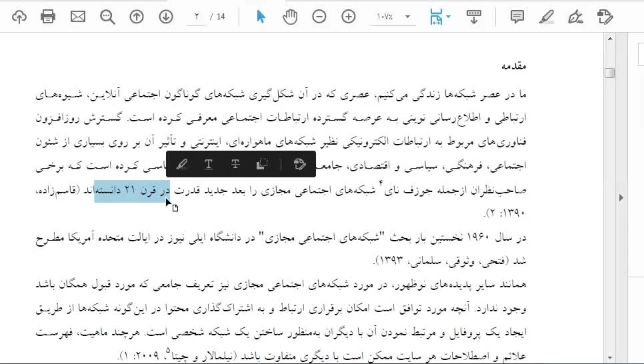Highlight selected text from floating toolbar

point(182,164)
